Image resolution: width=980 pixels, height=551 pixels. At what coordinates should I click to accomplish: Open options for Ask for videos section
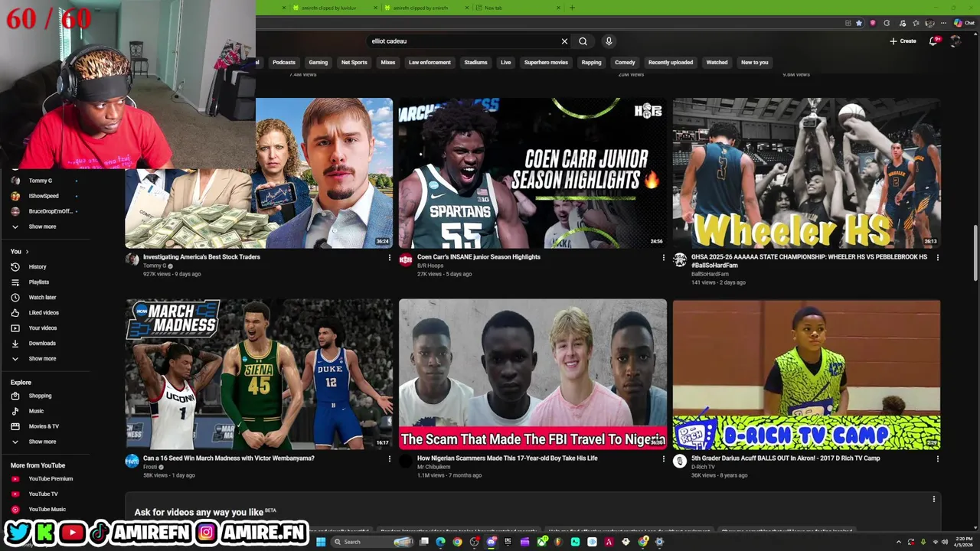pyautogui.click(x=933, y=499)
